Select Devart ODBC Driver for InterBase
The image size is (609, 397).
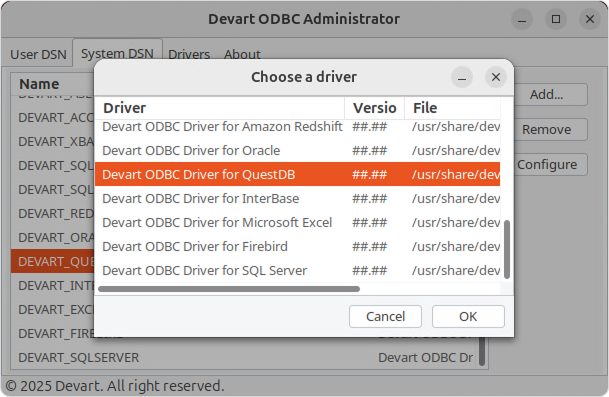coord(298,198)
